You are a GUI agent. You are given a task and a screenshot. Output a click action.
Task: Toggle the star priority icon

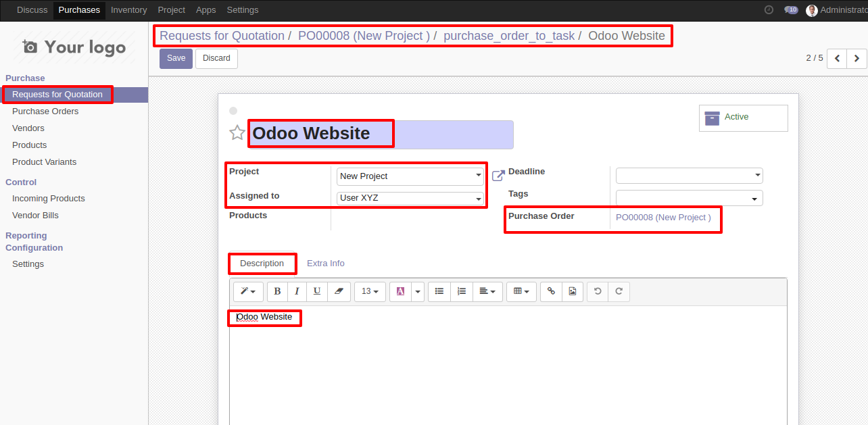click(237, 132)
